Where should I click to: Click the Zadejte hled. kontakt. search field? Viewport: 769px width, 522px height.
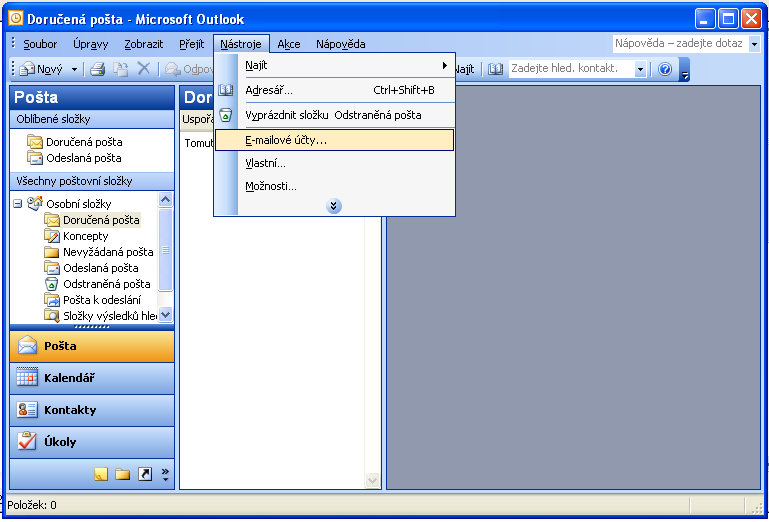pos(572,69)
